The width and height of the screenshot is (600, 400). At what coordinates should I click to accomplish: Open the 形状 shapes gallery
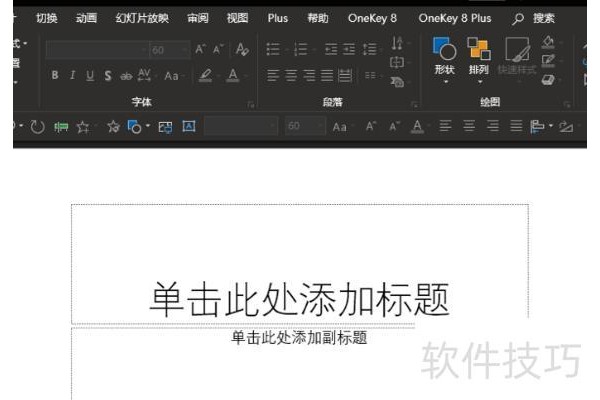coord(444,60)
